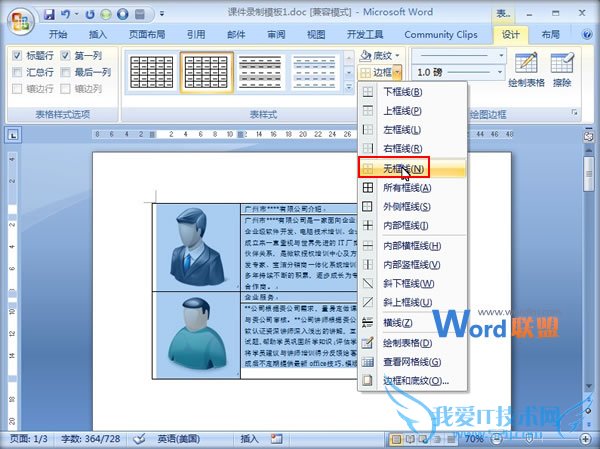The image size is (600, 449).
Task: Customize Quick Access Toolbar dropdown
Action: (162, 14)
